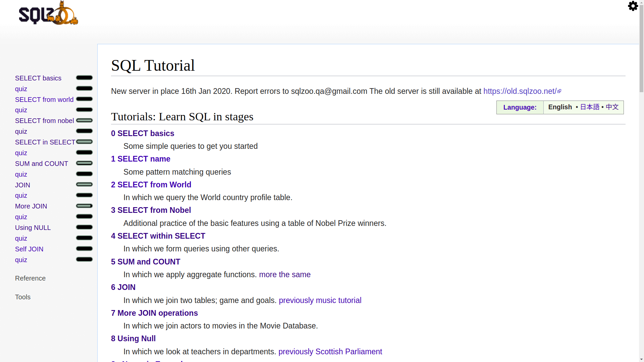Viewport: 644px width, 362px height.
Task: Click the 'https://old.sqlzoo.net/' external link
Action: click(x=522, y=91)
